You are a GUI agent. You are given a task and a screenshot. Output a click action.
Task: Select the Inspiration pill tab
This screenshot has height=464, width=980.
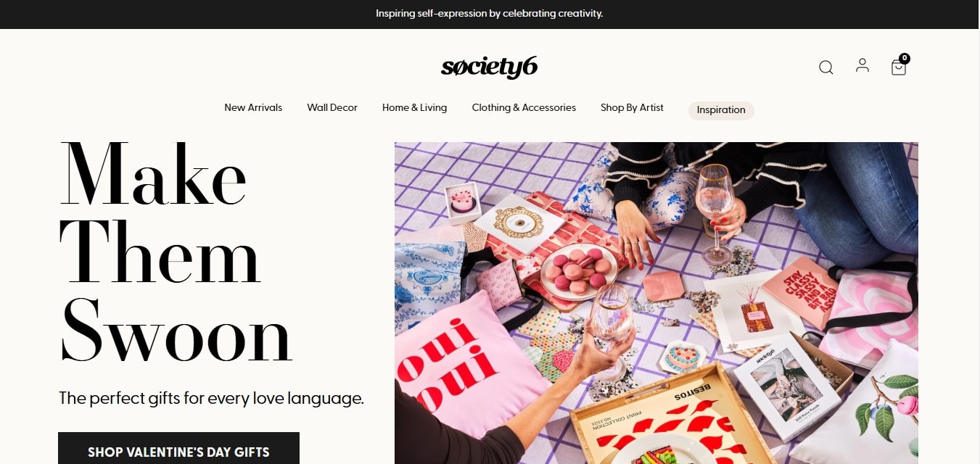pyautogui.click(x=721, y=110)
